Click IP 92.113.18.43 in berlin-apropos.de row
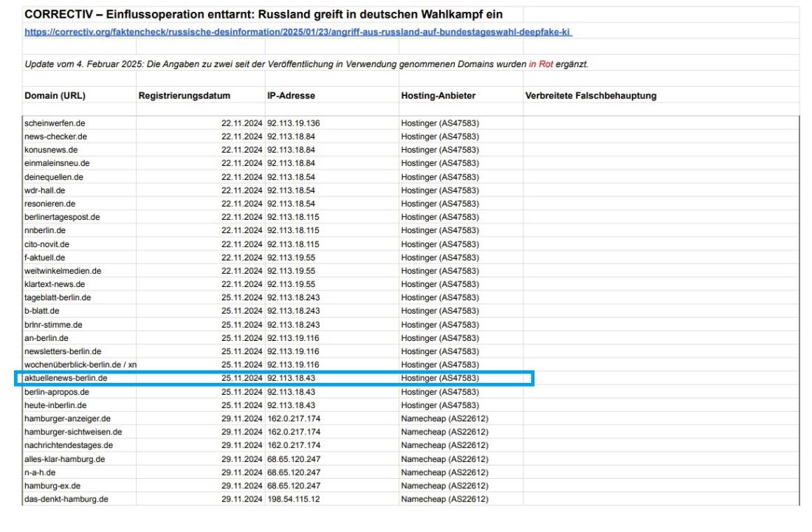This screenshot has width=812, height=532. coord(291,393)
